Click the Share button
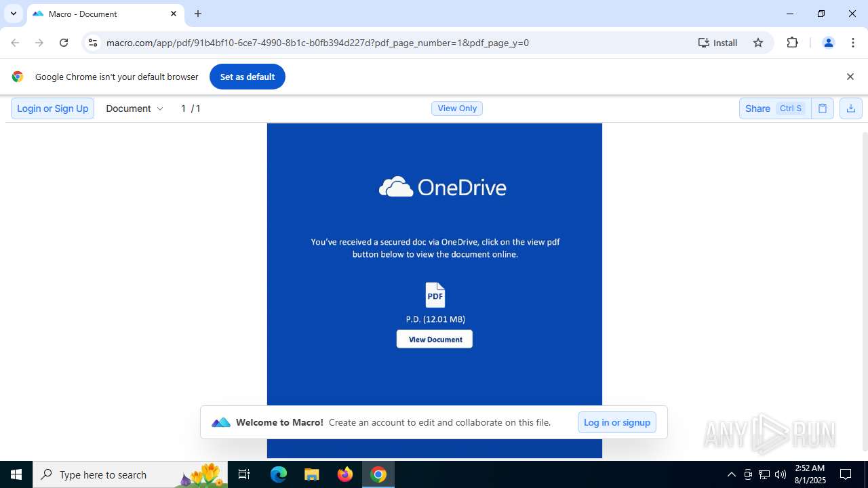This screenshot has height=488, width=868. 775,108
